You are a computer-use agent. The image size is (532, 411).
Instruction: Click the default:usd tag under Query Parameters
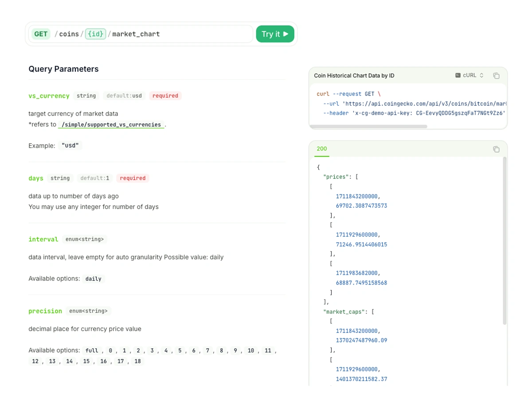tap(124, 95)
